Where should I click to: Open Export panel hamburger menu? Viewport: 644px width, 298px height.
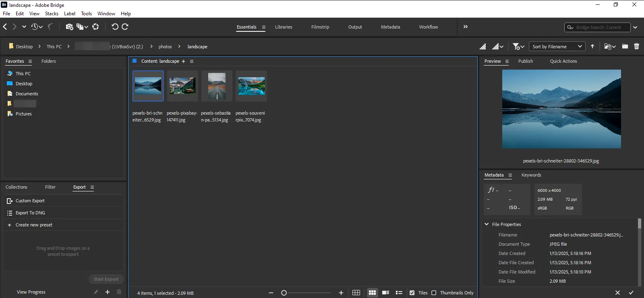point(92,187)
